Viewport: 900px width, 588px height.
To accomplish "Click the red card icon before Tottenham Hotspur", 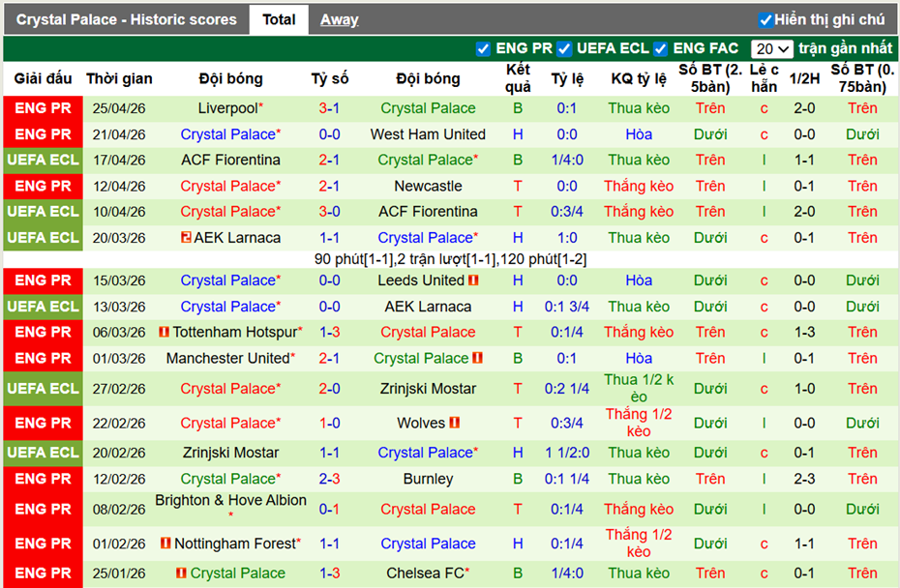I will click(x=165, y=332).
